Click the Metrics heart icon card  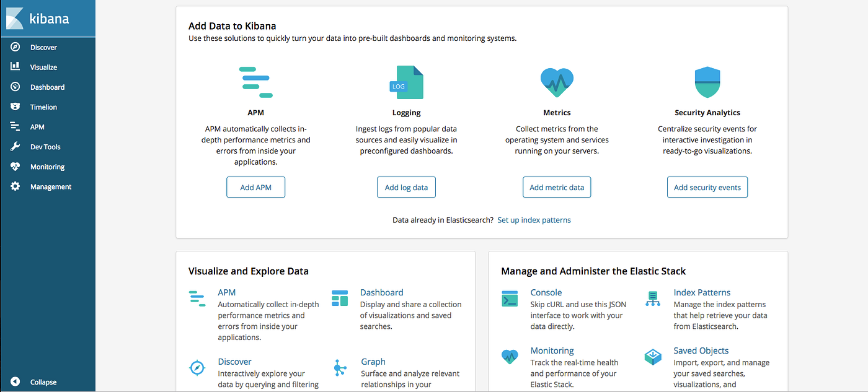click(x=556, y=81)
